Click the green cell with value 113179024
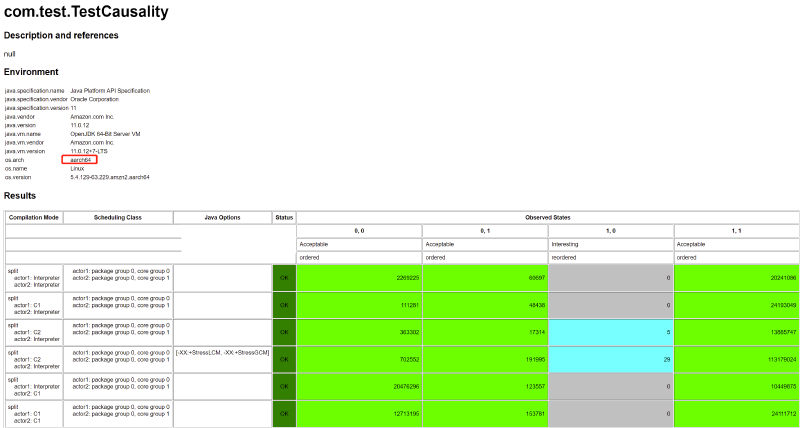Screen dimensions: 800x428 click(x=735, y=358)
